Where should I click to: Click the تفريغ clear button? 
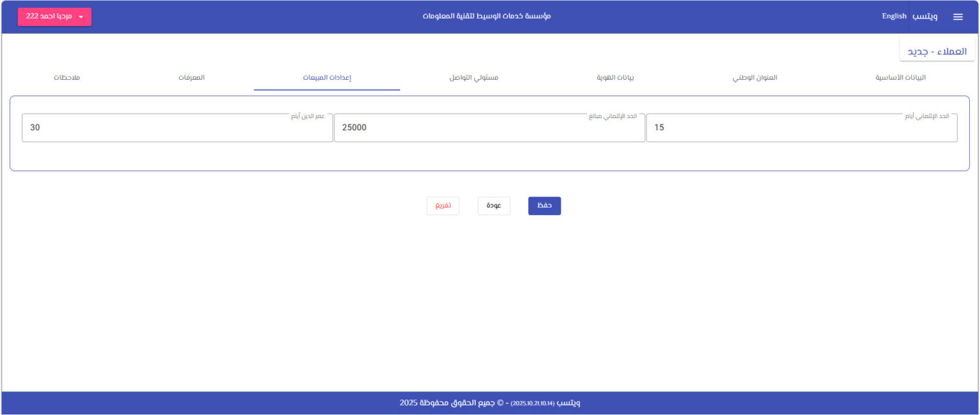coord(443,206)
